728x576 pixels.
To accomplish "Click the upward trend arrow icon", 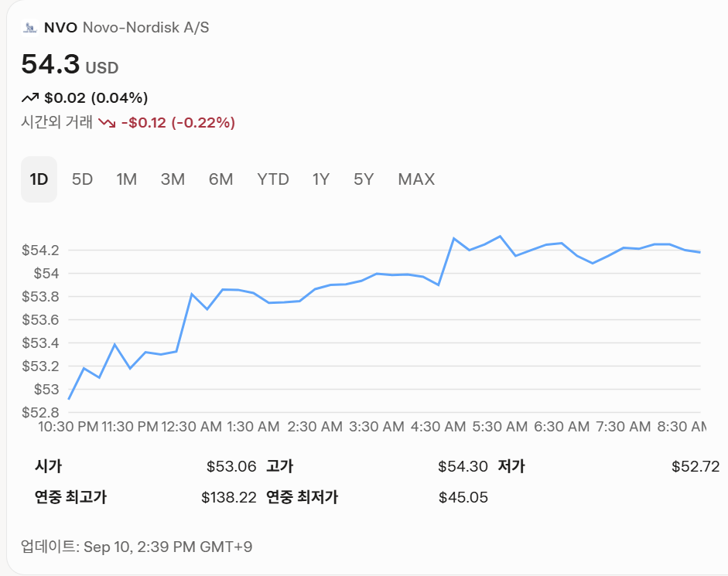I will 29,98.
